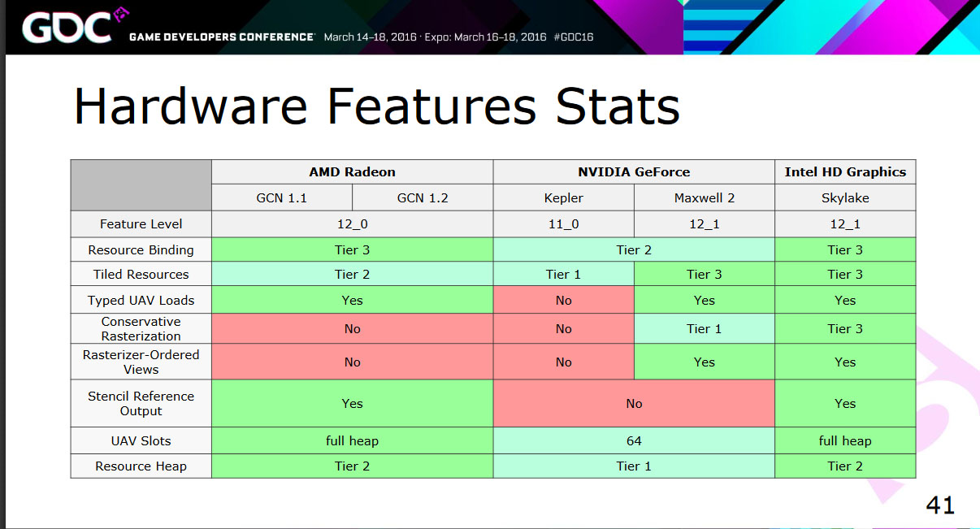This screenshot has height=529, width=980.
Task: Click Maxwell 2's 'Tier 1' Conservative Rasterization cell
Action: pos(705,329)
